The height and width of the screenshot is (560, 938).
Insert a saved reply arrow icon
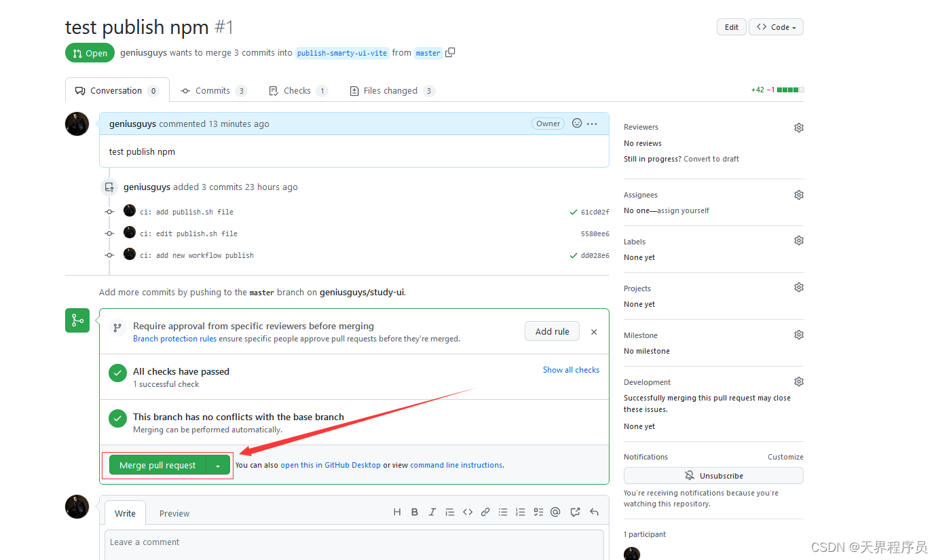coord(594,512)
